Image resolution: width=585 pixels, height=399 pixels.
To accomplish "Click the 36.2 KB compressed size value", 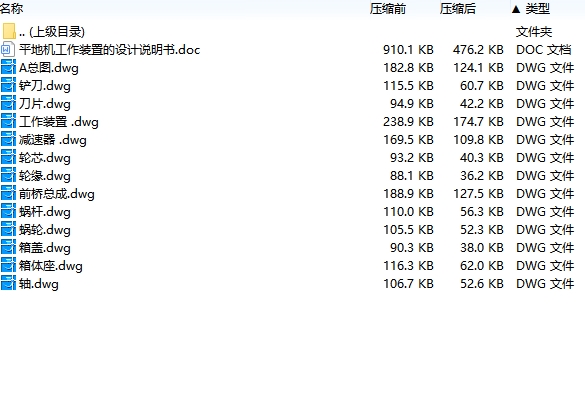I will point(481,175).
